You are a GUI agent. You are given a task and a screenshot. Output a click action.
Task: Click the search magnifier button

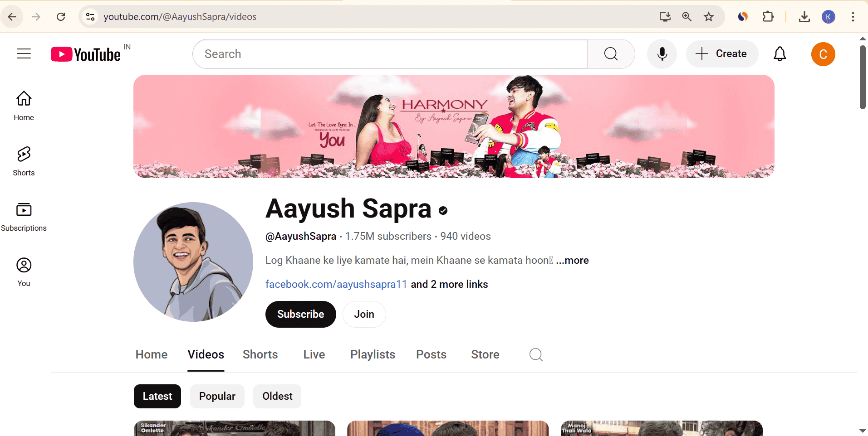(x=611, y=54)
